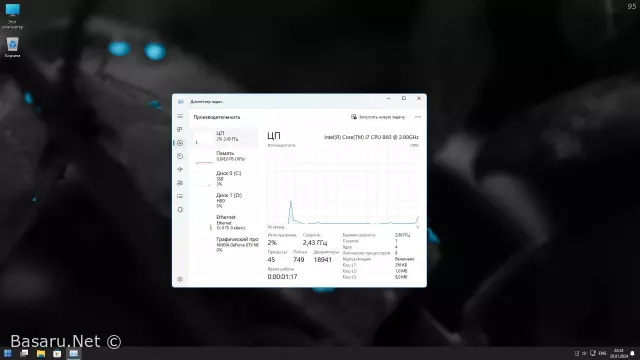Click the network icon in system tray

pyautogui.click(x=593, y=353)
